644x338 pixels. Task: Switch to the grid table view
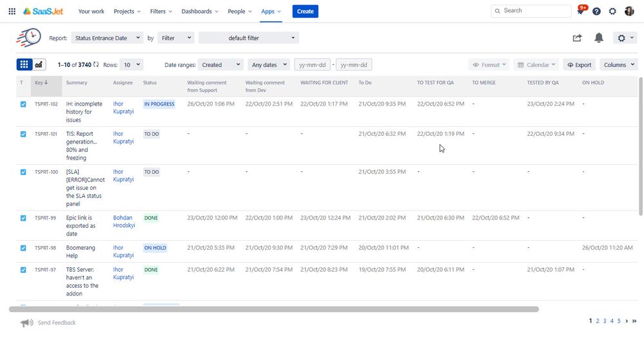24,64
